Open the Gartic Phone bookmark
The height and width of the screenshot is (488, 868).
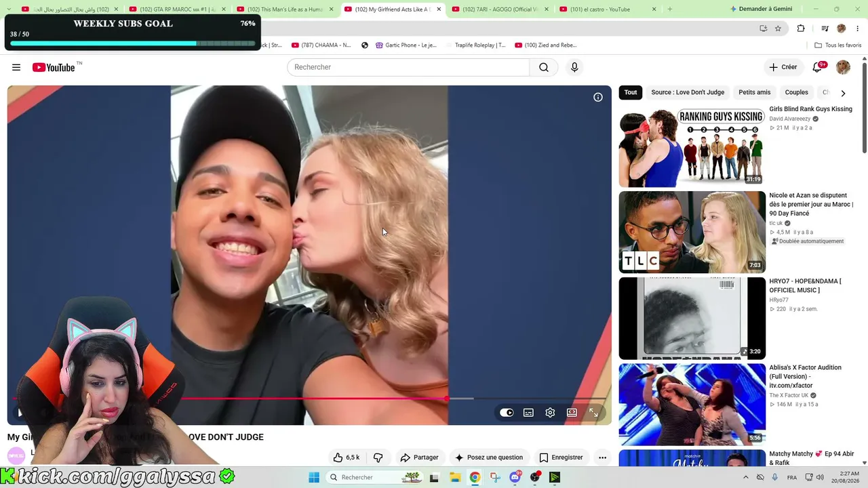[406, 45]
